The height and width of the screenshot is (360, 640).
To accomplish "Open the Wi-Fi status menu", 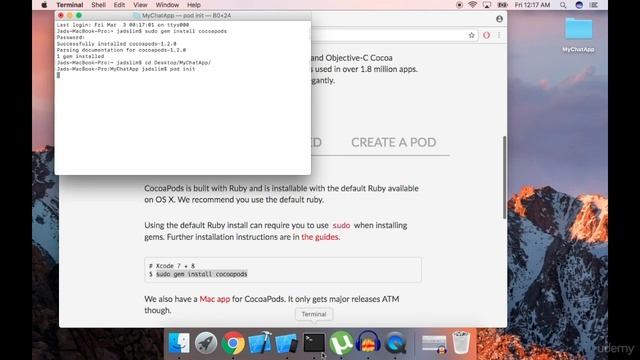I will click(473, 5).
